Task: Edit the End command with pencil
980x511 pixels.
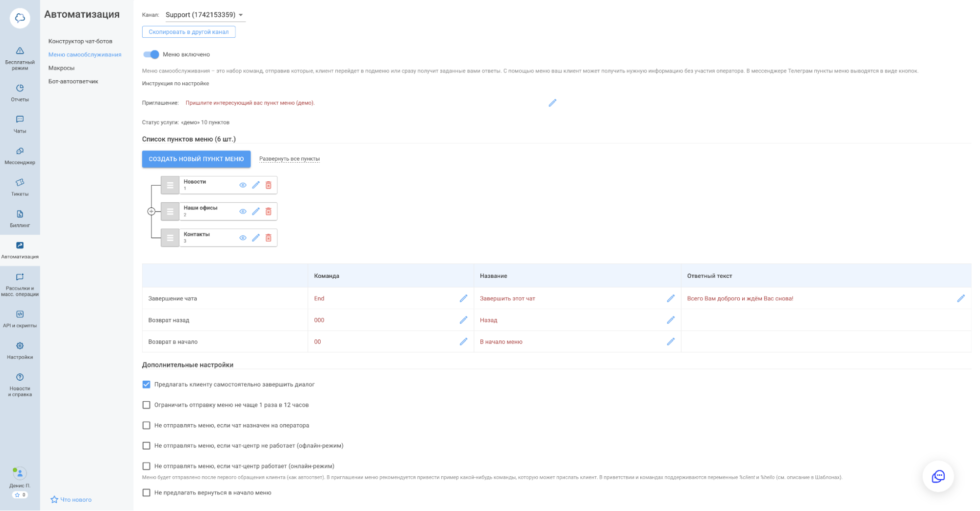Action: click(x=463, y=298)
